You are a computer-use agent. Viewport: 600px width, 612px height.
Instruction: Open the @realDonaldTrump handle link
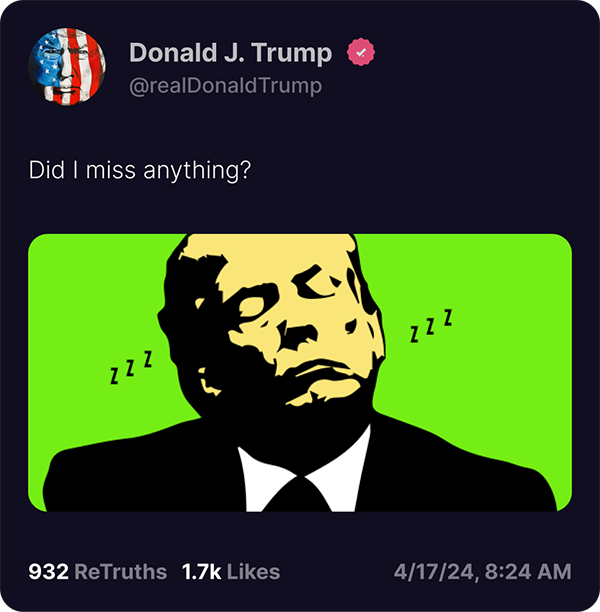pyautogui.click(x=226, y=86)
